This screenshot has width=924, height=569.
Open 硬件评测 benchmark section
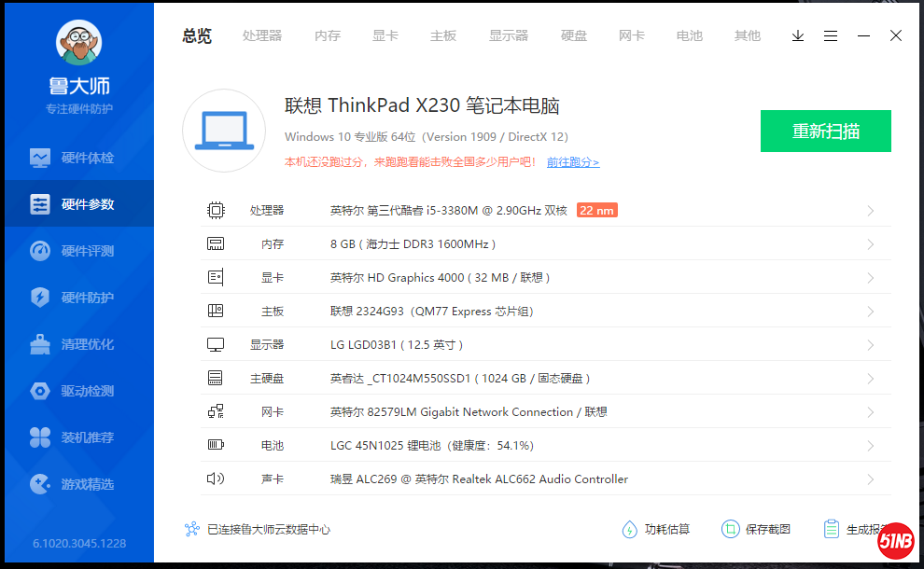[79, 251]
